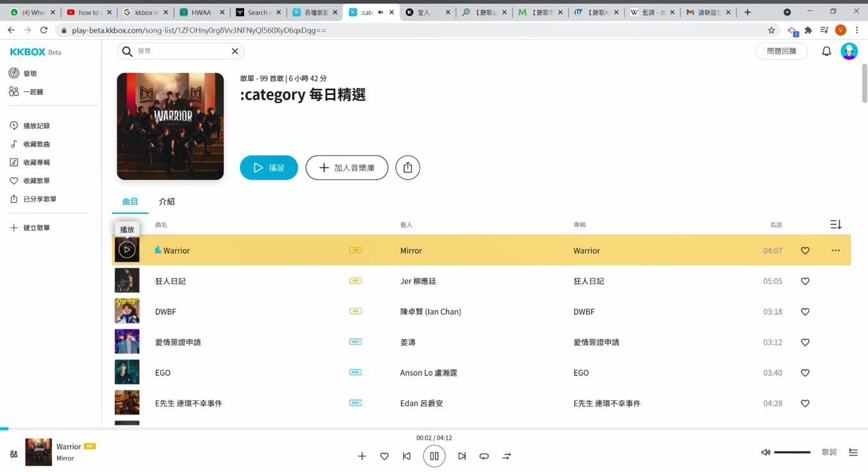Image resolution: width=868 pixels, height=472 pixels.
Task: Like the song 狂人日記
Action: coord(805,281)
